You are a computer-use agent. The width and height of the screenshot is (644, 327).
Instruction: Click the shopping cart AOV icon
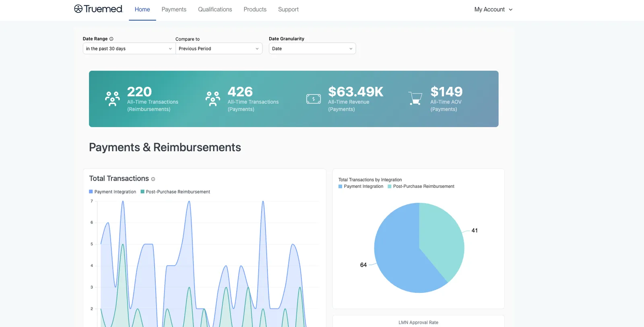pos(415,99)
